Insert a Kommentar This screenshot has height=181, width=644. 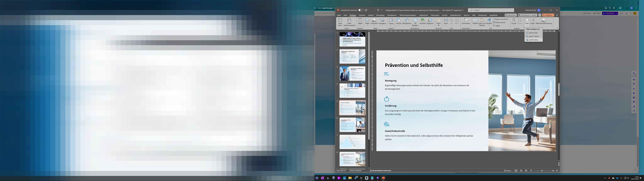pos(466,21)
